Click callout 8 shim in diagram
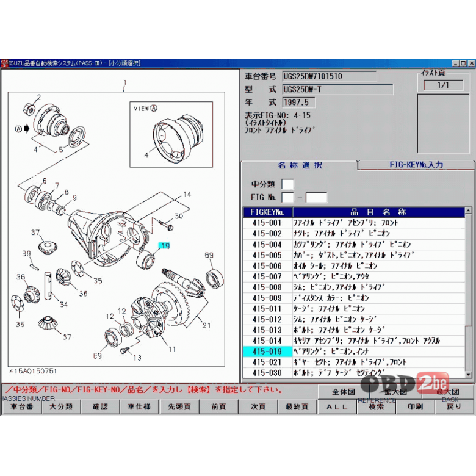The height and width of the screenshot is (476, 476). pos(67,192)
